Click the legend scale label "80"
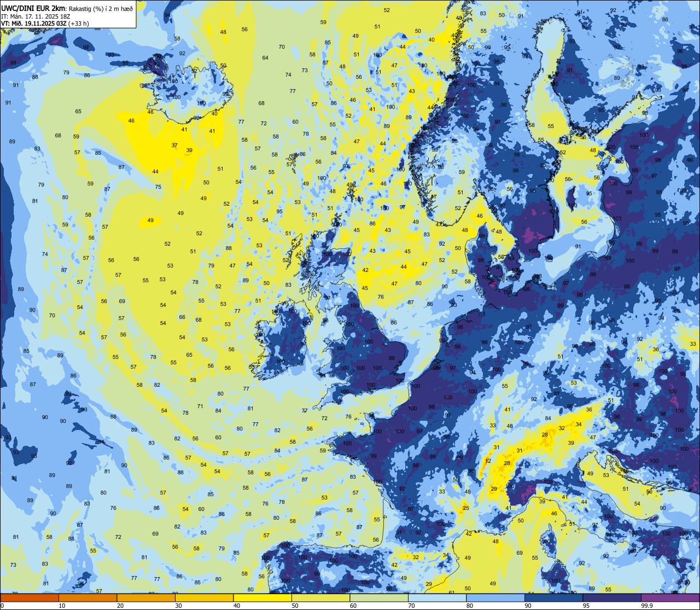700x610 pixels. (470, 606)
